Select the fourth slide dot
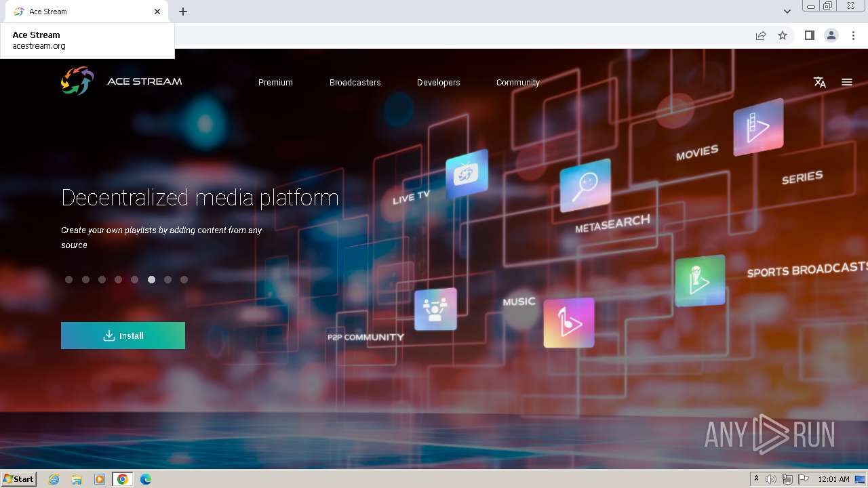The width and height of the screenshot is (868, 488). click(x=118, y=279)
